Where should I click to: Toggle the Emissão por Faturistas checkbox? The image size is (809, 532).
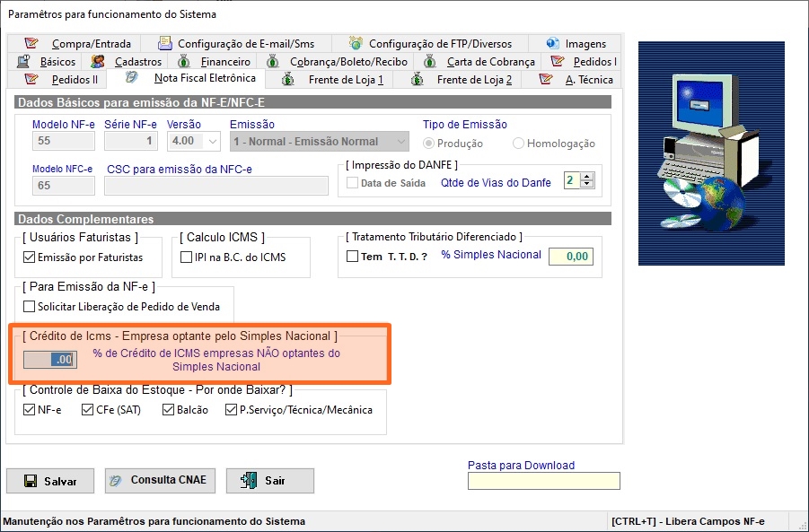click(30, 257)
